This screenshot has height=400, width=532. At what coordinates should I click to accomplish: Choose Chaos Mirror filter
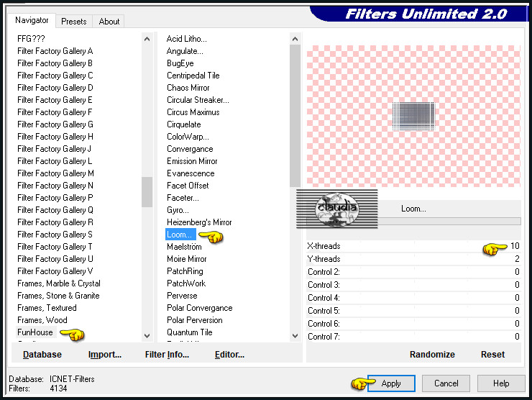coord(188,88)
